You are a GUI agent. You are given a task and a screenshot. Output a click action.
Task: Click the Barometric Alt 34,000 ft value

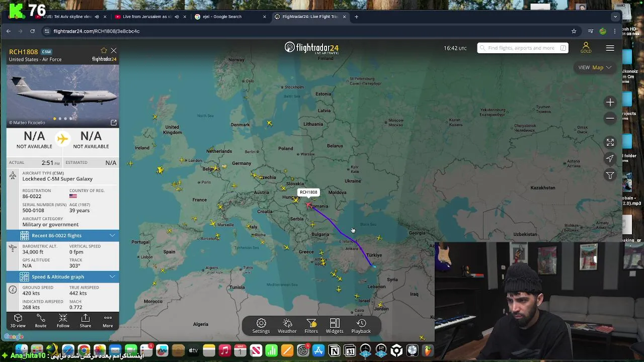tap(33, 252)
